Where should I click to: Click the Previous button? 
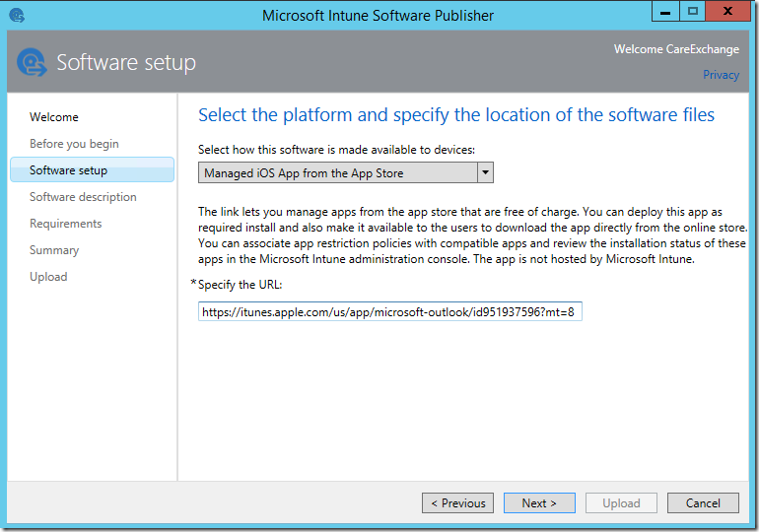click(x=458, y=503)
